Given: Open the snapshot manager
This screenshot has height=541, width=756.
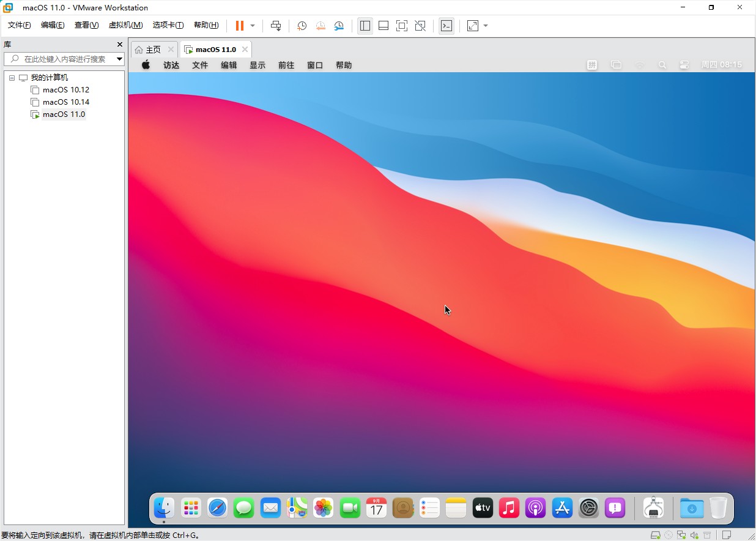Looking at the screenshot, I should point(339,26).
